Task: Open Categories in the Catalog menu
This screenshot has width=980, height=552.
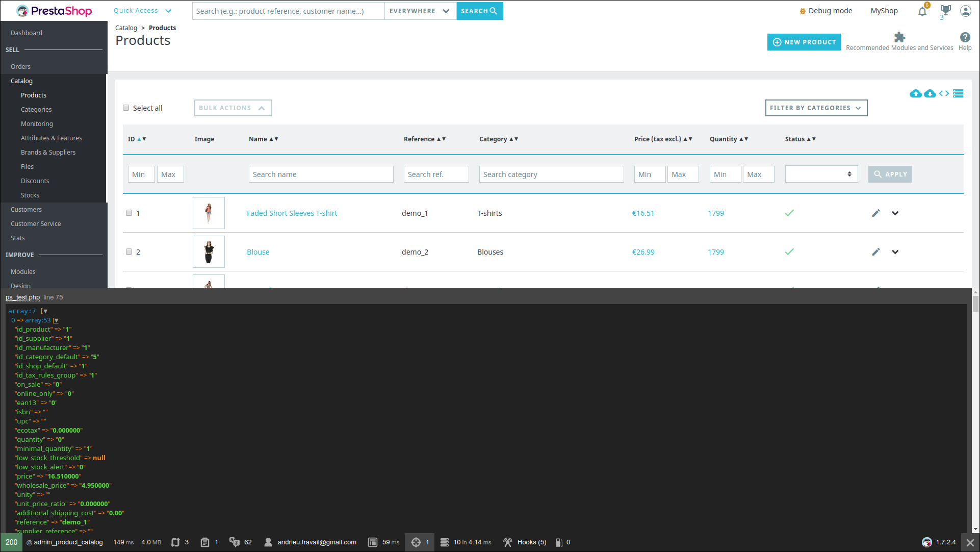Action: click(x=36, y=110)
